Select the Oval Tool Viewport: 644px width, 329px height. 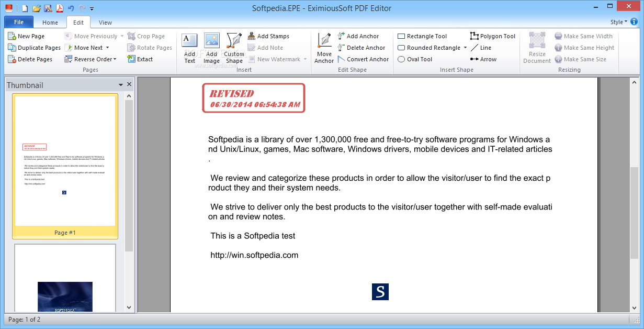(415, 59)
